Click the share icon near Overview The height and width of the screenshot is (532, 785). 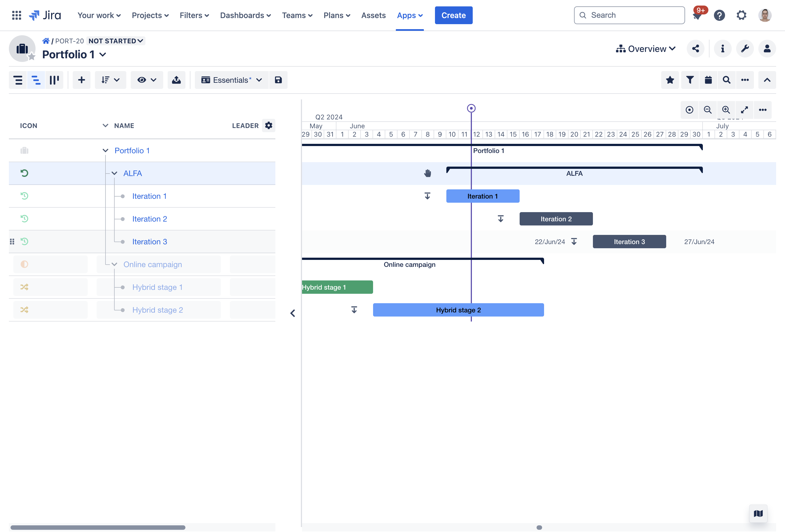click(x=695, y=49)
